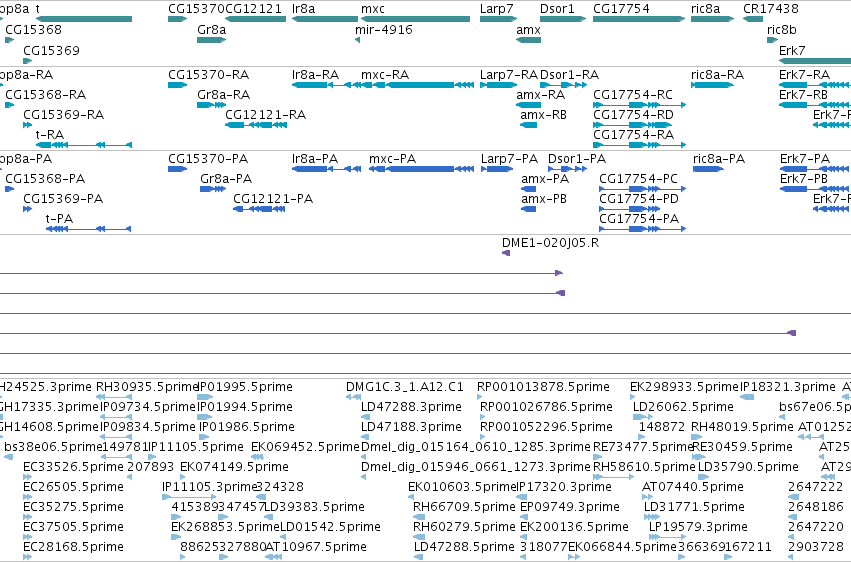
Task: Click the CG12121 gene label
Action: click(253, 9)
